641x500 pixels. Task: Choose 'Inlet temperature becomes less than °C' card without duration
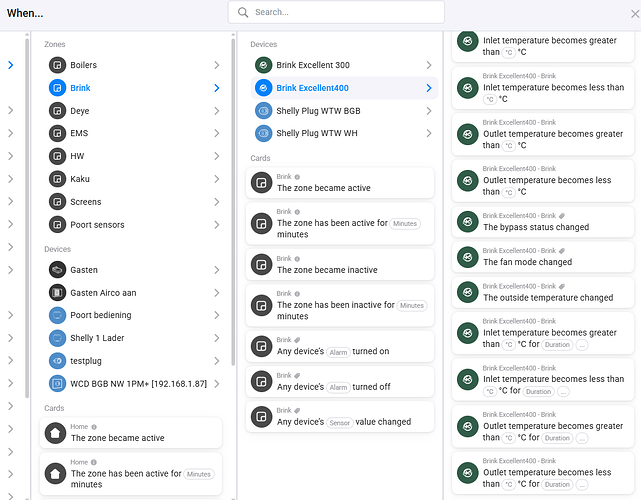[543, 88]
